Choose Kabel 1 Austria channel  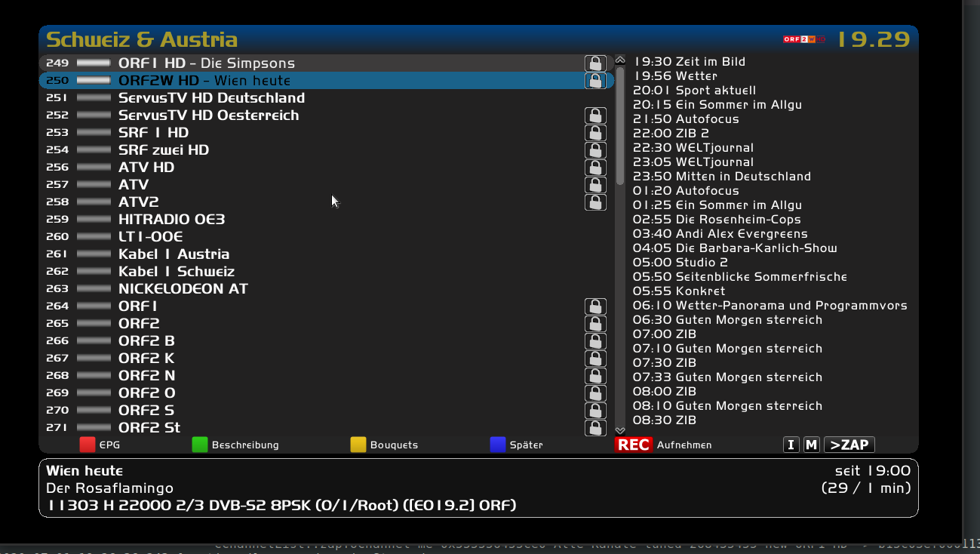(174, 254)
